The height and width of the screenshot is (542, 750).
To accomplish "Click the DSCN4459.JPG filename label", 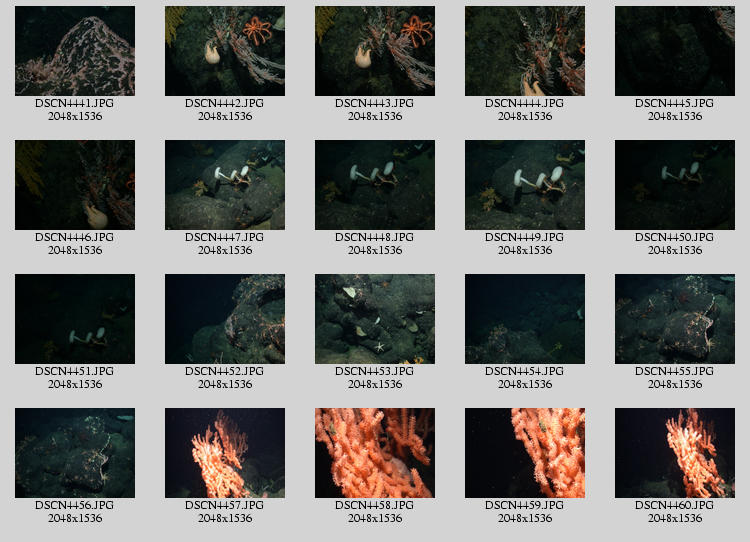I will click(525, 506).
